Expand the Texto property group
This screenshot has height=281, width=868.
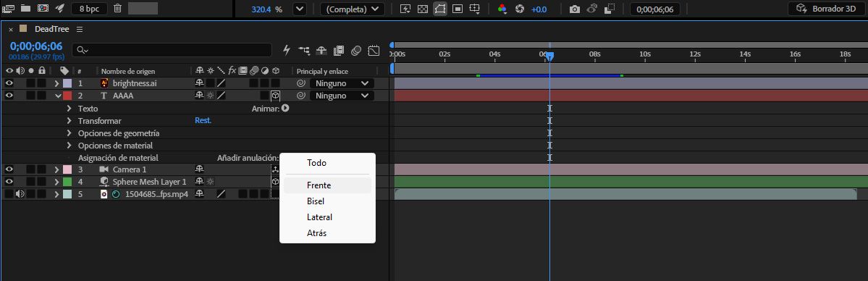click(x=69, y=109)
